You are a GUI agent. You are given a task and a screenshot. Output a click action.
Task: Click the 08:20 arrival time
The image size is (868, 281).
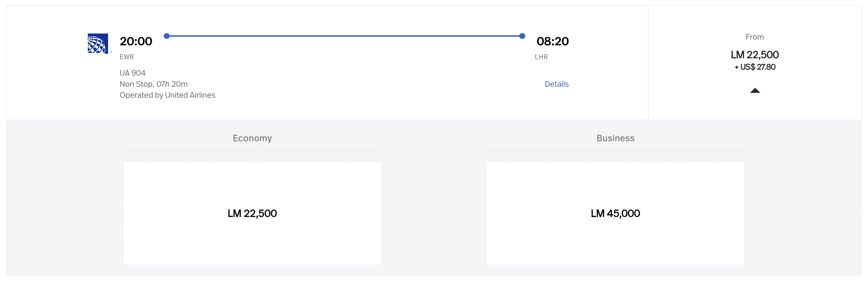[552, 41]
